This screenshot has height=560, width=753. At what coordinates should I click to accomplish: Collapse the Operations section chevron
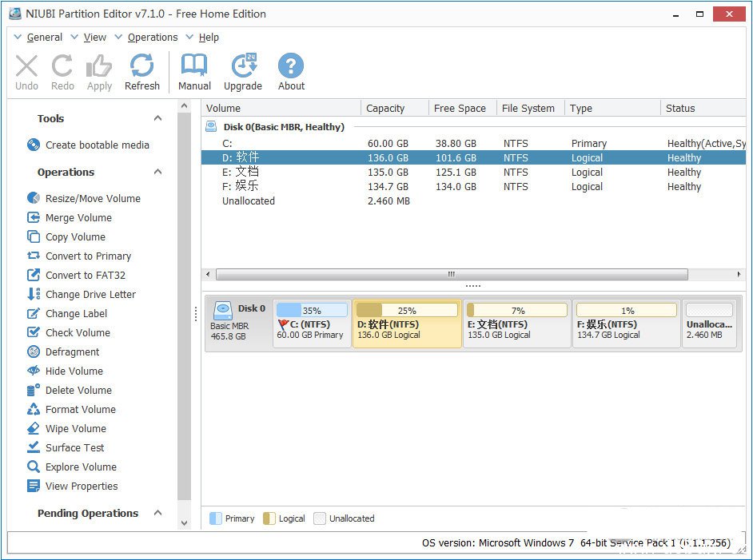click(x=157, y=173)
